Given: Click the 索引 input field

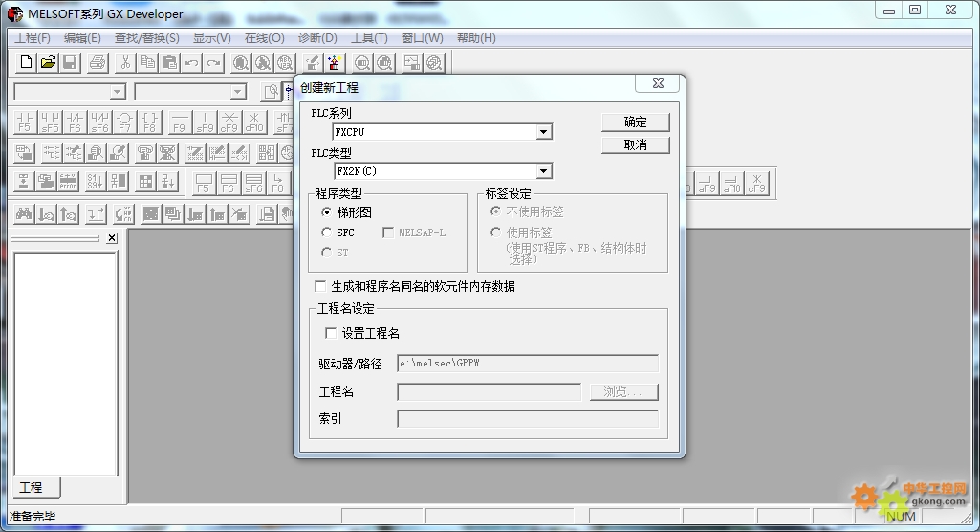Looking at the screenshot, I should tap(528, 419).
